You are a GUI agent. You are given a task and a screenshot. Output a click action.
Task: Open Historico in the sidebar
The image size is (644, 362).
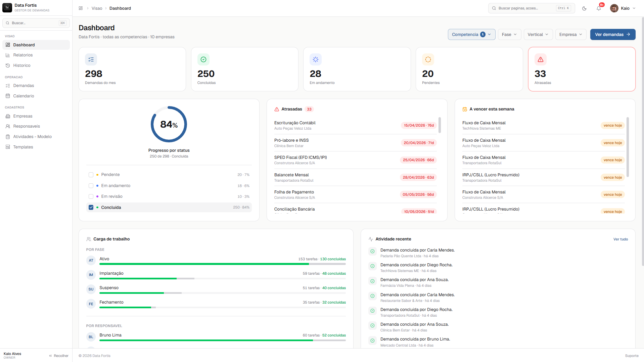(36, 65)
